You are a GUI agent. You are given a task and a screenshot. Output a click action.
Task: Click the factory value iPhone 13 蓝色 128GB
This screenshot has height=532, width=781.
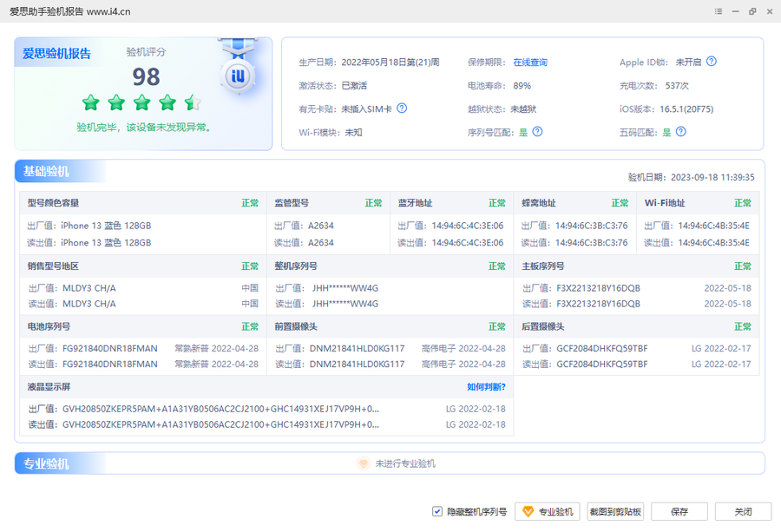point(106,226)
